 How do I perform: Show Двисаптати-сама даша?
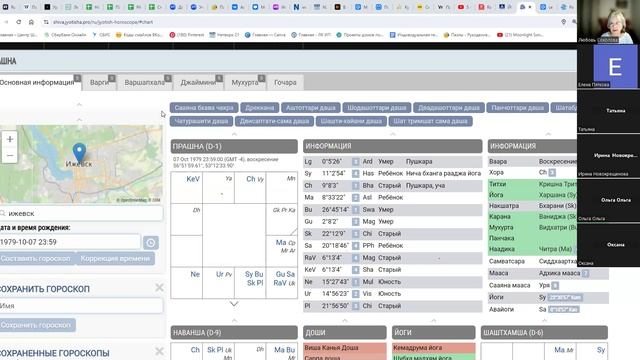(274, 121)
